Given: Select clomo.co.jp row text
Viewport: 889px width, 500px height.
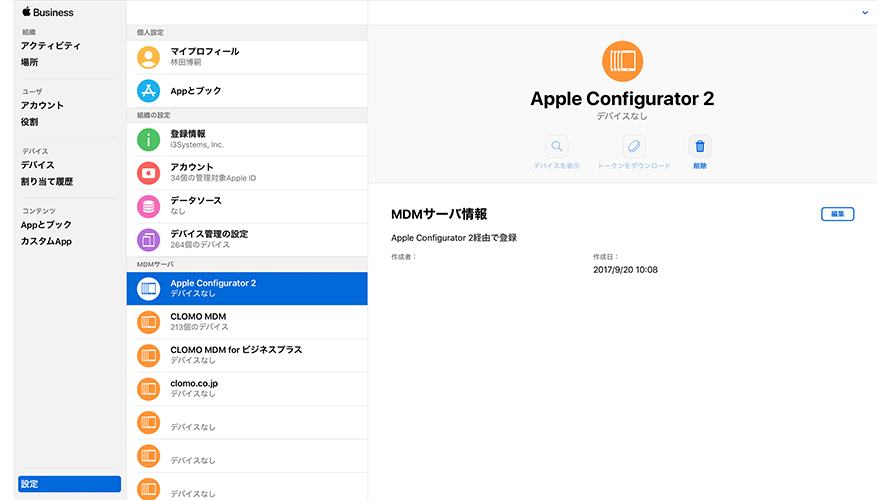Looking at the screenshot, I should (x=194, y=383).
